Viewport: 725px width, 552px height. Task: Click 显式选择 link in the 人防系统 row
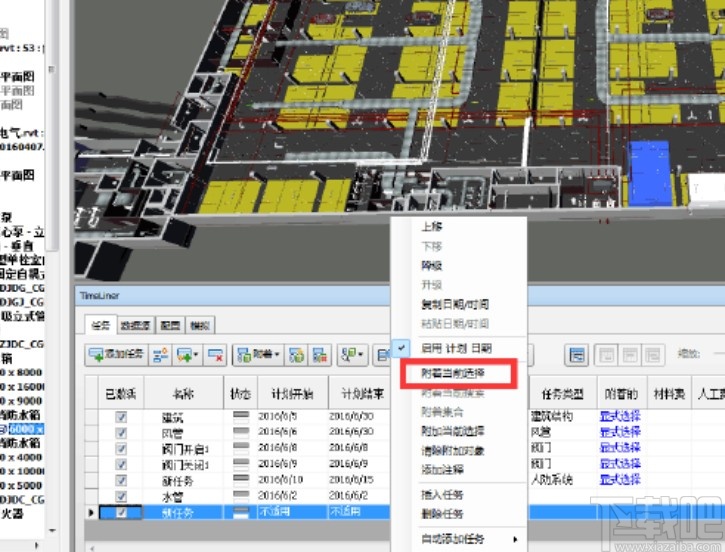click(620, 479)
